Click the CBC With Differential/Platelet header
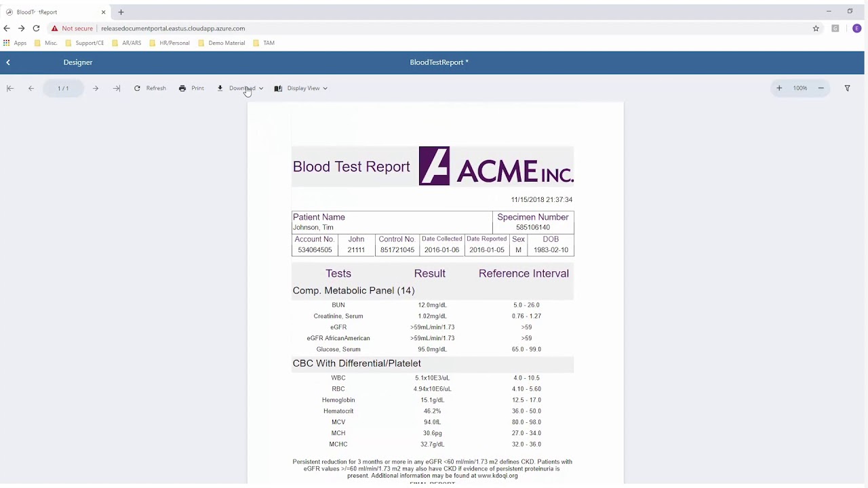This screenshot has width=868, height=488. (357, 363)
